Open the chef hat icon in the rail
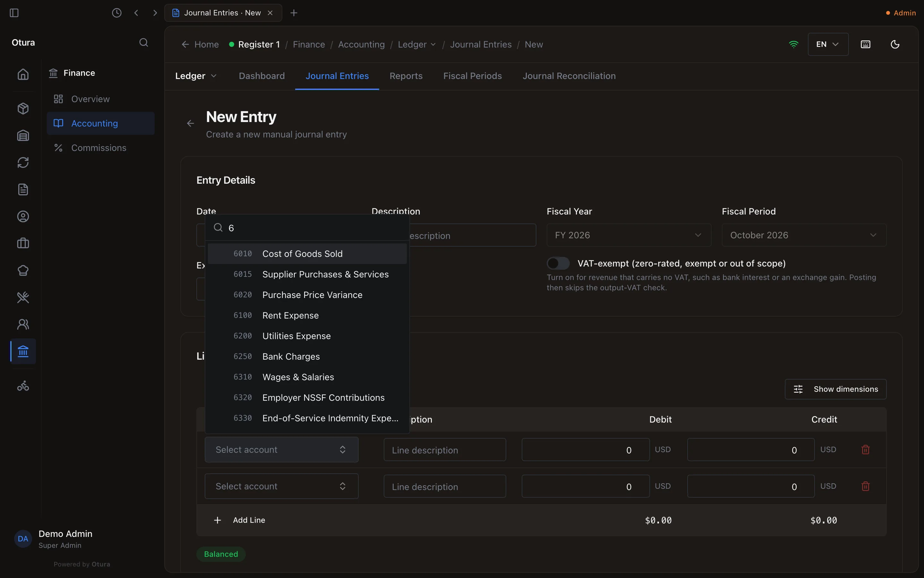 point(23,271)
